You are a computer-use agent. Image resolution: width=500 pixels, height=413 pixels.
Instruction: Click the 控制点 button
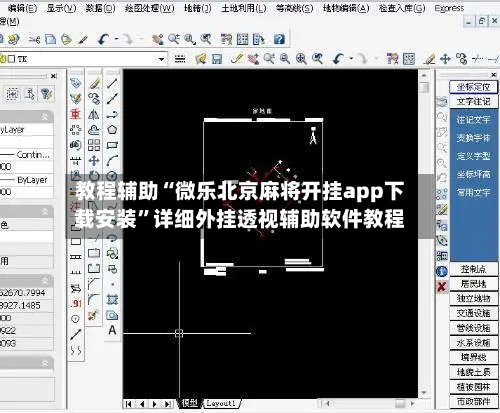474,269
